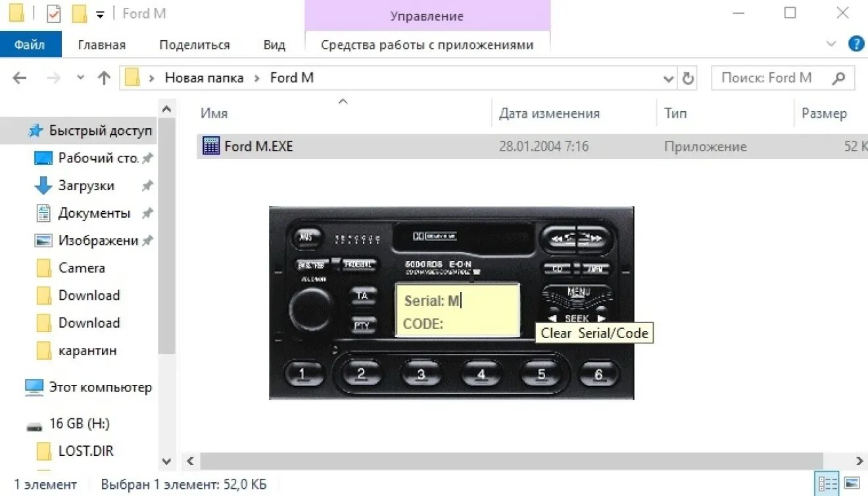The image size is (868, 496).
Task: Select Этот компьютер in the sidebar
Action: point(88,387)
